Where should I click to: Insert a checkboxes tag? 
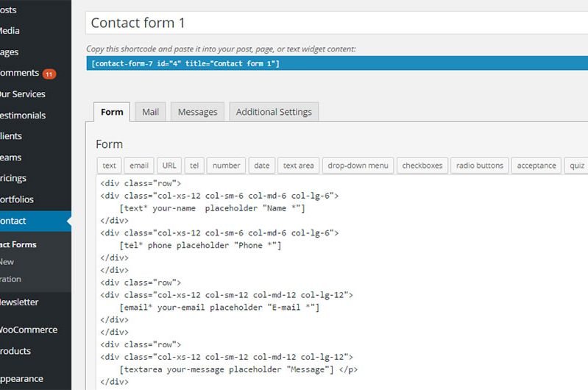(422, 166)
